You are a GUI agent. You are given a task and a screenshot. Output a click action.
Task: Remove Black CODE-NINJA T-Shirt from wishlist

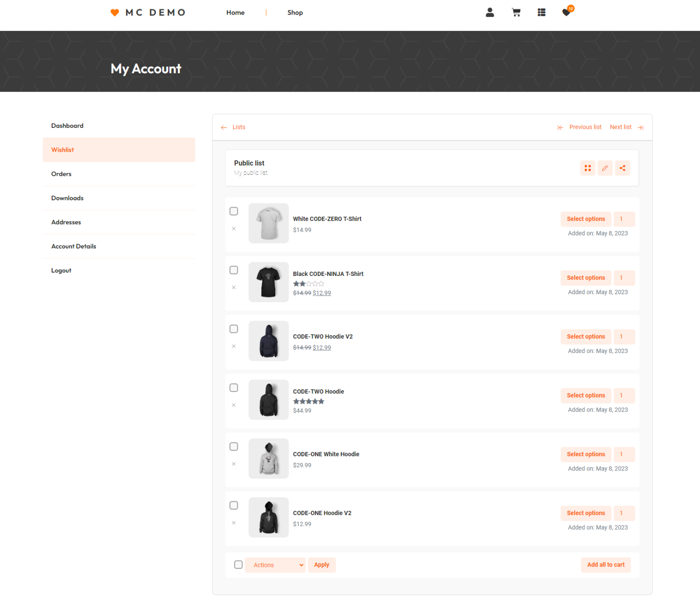[x=234, y=287]
